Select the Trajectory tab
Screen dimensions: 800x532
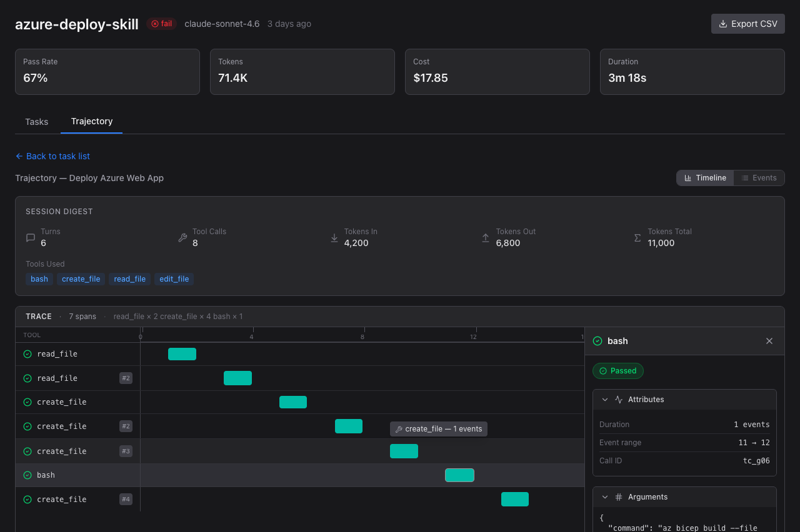(91, 121)
